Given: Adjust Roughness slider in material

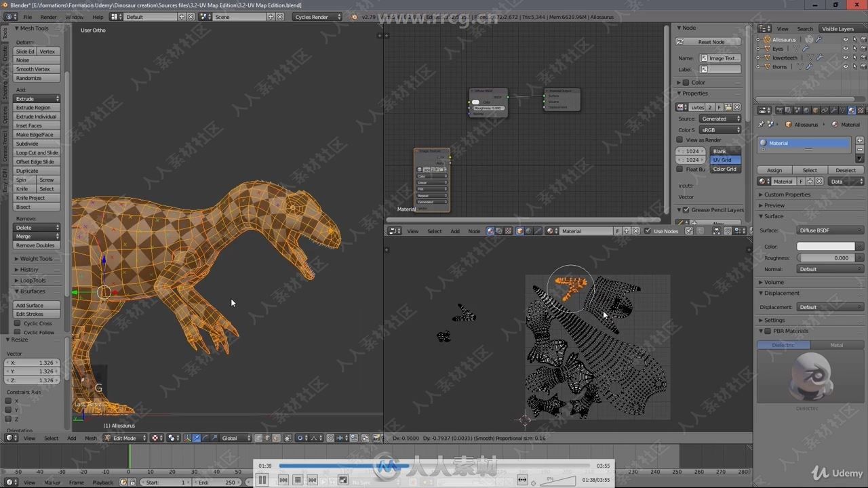Looking at the screenshot, I should (x=830, y=258).
